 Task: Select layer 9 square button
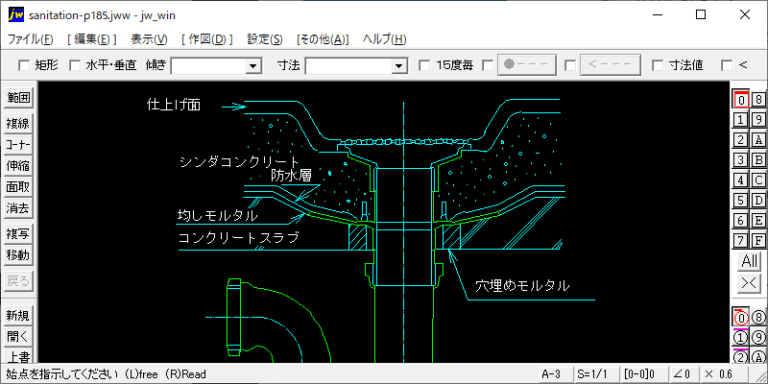759,120
